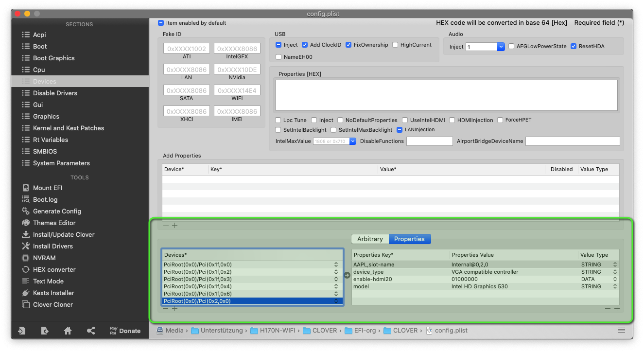The width and height of the screenshot is (644, 352).
Task: Open the Generate Config tool
Action: 51,211
